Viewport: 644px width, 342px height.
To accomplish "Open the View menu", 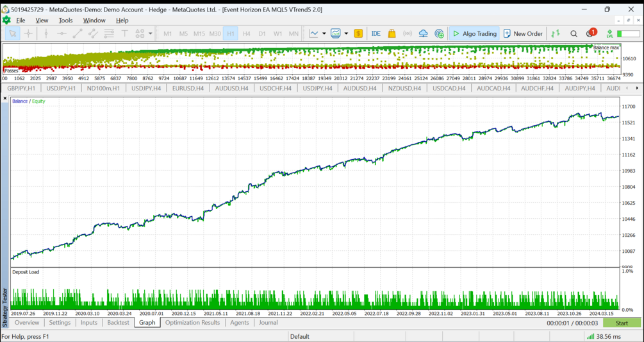I will click(x=42, y=20).
